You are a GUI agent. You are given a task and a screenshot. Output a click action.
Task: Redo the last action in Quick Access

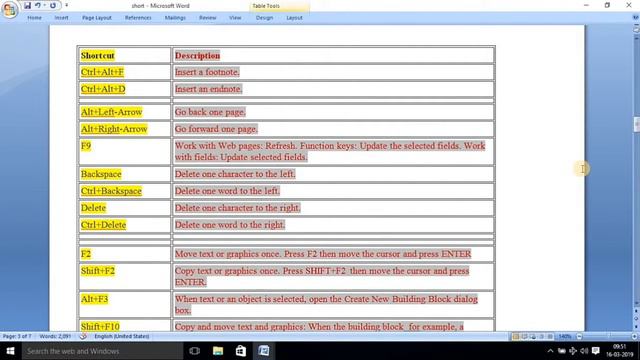point(53,5)
